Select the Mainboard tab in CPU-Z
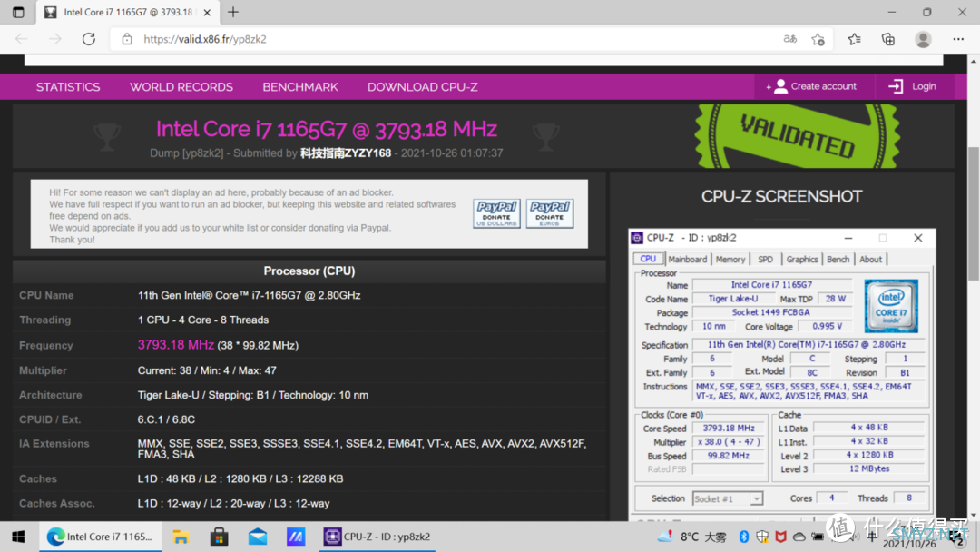The height and width of the screenshot is (552, 980). (687, 259)
